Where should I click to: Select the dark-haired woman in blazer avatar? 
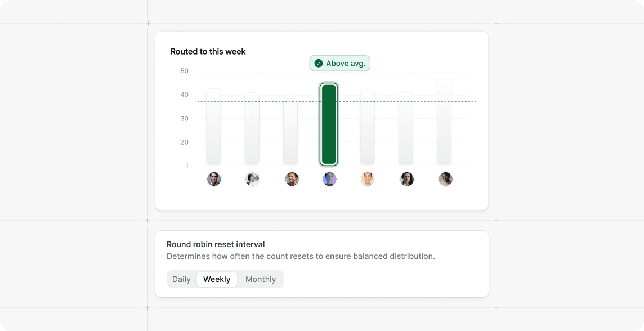point(406,179)
